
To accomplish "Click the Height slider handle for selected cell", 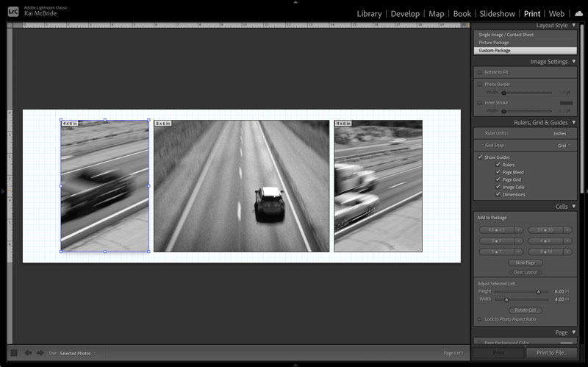I will click(x=539, y=291).
